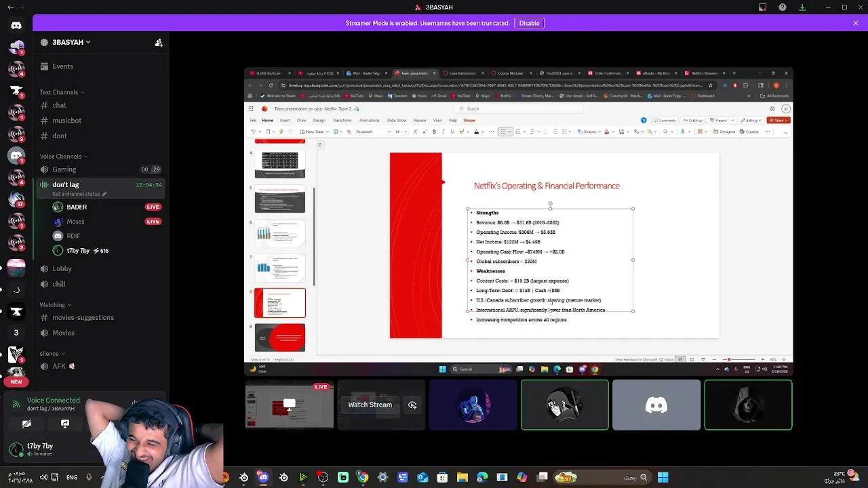
Task: Collapse the Text Channels category
Action: [62, 92]
